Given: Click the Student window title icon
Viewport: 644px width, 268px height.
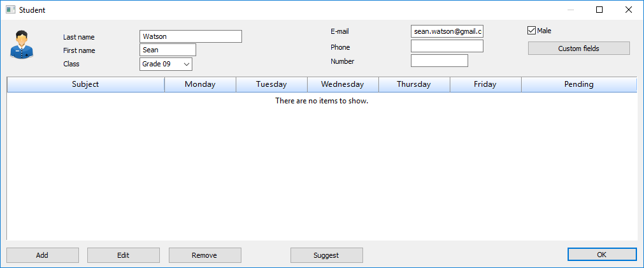Looking at the screenshot, I should 10,10.
